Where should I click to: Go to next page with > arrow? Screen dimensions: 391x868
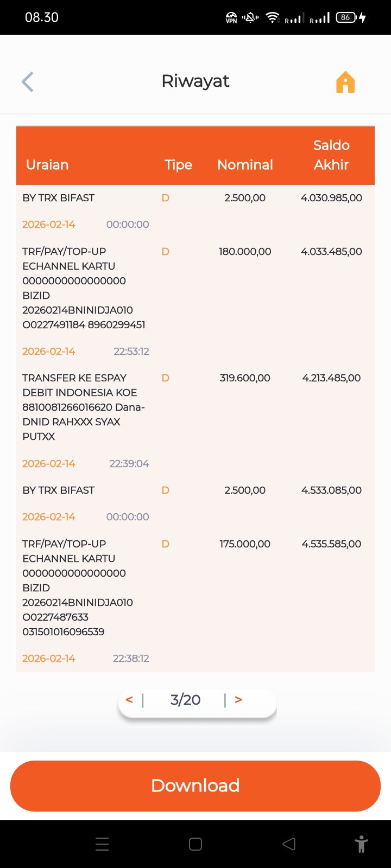coord(238,700)
